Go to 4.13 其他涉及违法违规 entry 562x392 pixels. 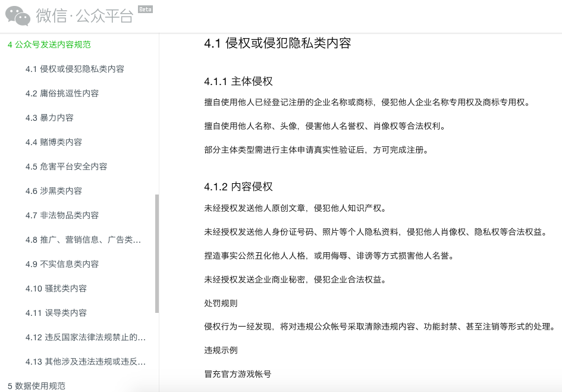(86, 362)
